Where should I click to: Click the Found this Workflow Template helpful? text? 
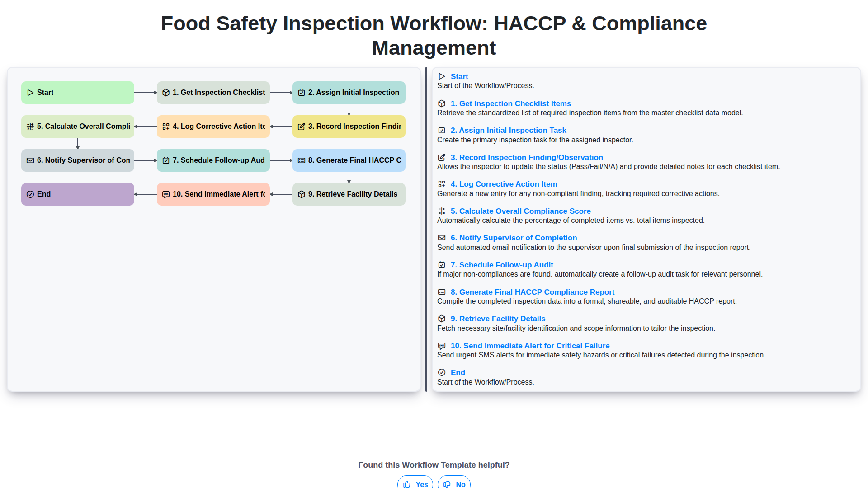click(434, 465)
